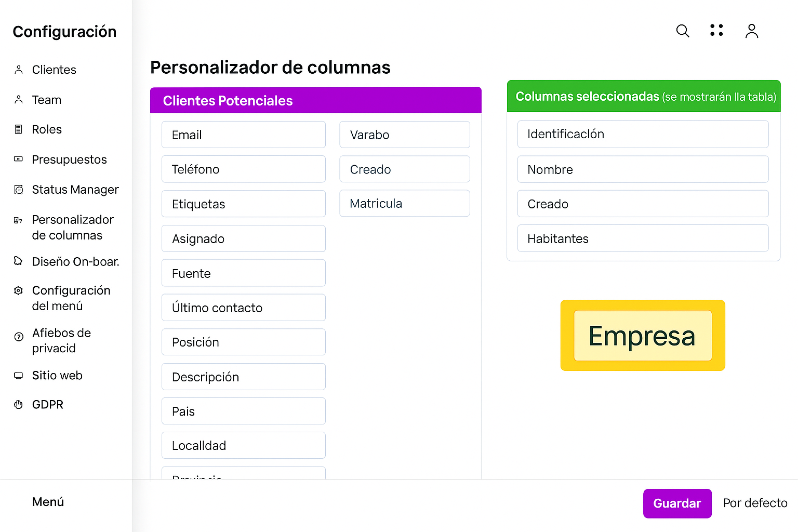798x532 pixels.
Task: Click the Por defecto link
Action: [755, 503]
